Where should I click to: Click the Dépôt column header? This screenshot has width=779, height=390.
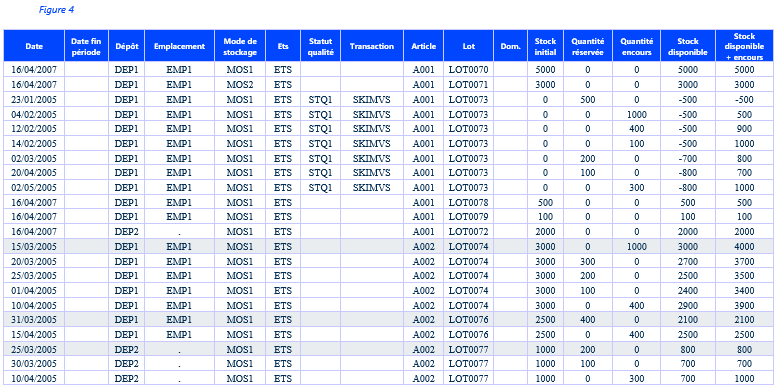pos(127,46)
